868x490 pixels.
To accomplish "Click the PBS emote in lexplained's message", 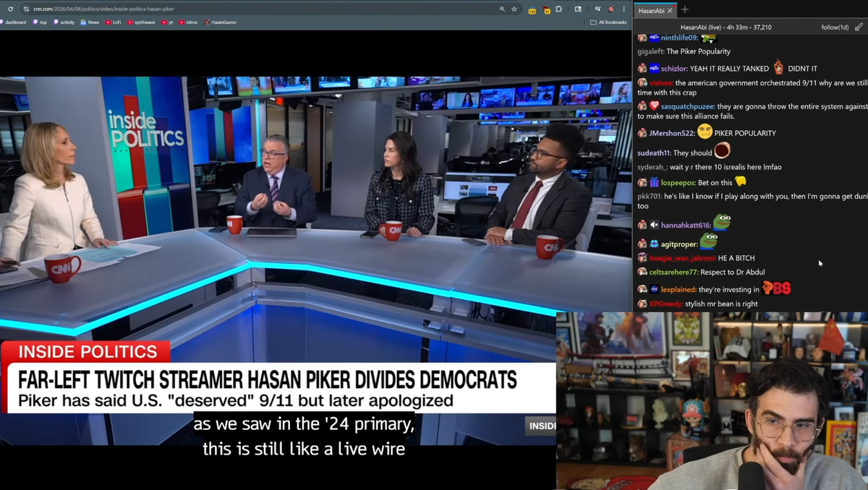I will click(776, 288).
